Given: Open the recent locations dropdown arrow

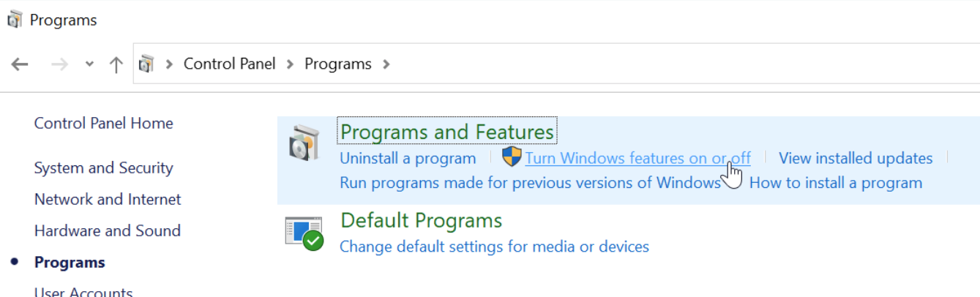Looking at the screenshot, I should (89, 64).
